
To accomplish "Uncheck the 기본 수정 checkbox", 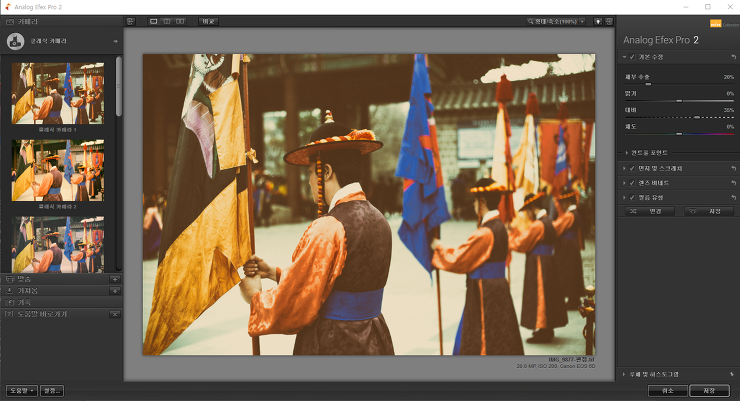I will pos(632,57).
